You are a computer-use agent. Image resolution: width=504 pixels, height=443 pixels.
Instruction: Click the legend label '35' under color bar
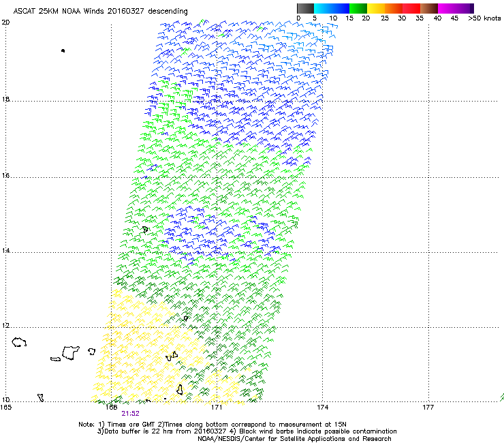tap(420, 18)
